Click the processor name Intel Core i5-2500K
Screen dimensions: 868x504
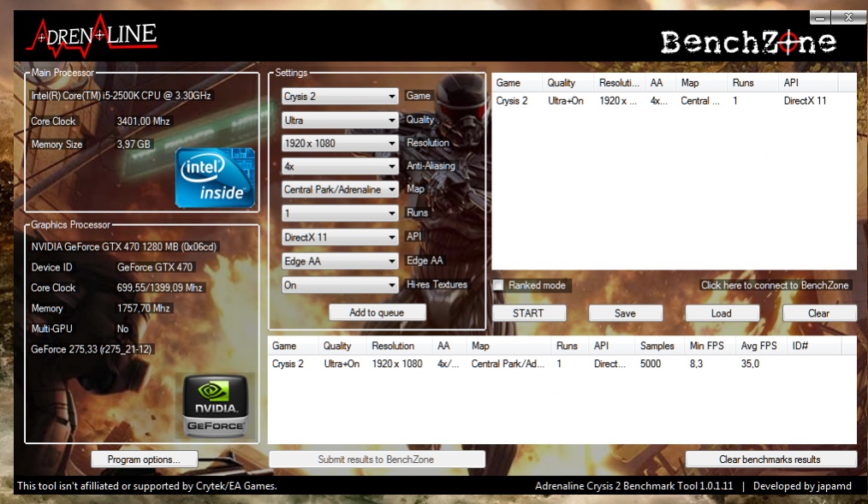[122, 96]
